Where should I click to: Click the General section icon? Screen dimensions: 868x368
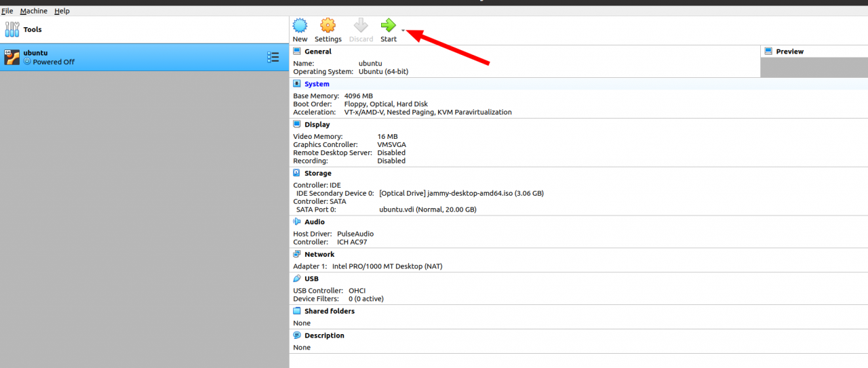coord(297,51)
